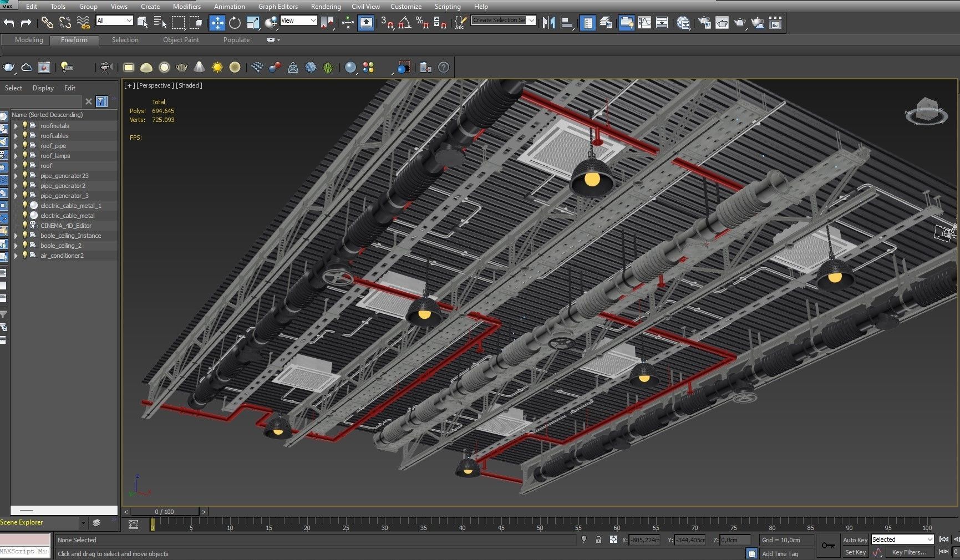The width and height of the screenshot is (960, 560).
Task: Click the Shaded viewport label
Action: [189, 85]
